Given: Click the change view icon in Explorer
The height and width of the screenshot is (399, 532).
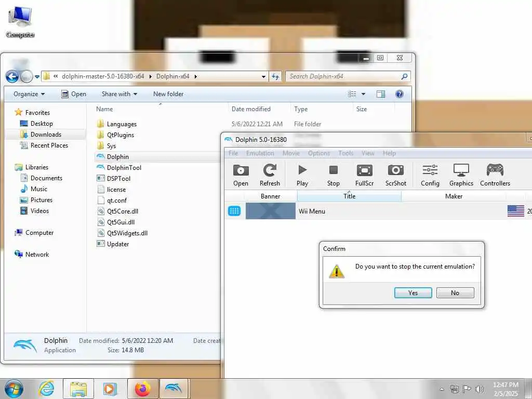Looking at the screenshot, I should point(352,94).
